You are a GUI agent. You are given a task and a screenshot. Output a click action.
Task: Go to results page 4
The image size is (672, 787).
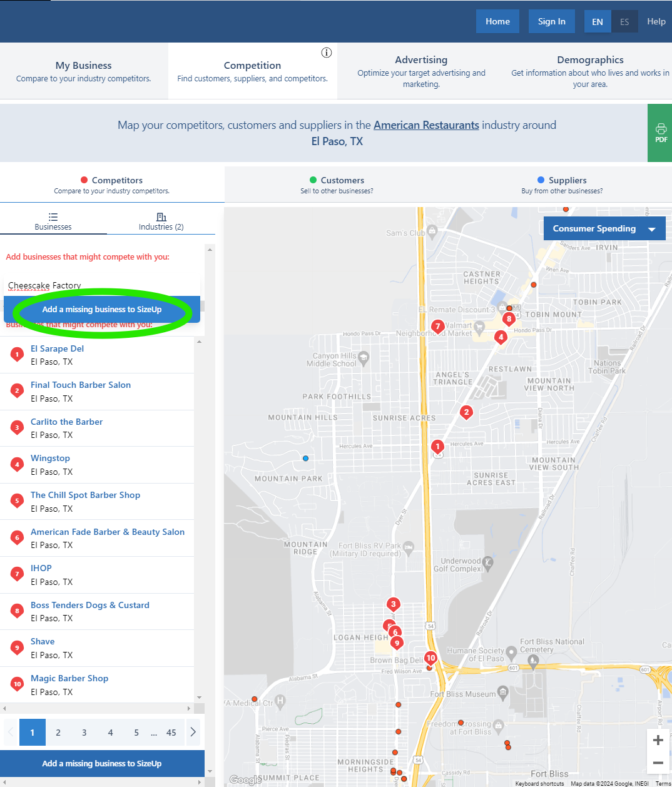coord(110,733)
